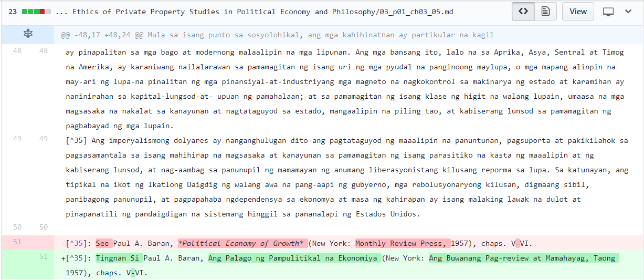Click paragraph starting 'ay pinapalitan sa mga bago'
This screenshot has height=280, width=644.
point(345,89)
